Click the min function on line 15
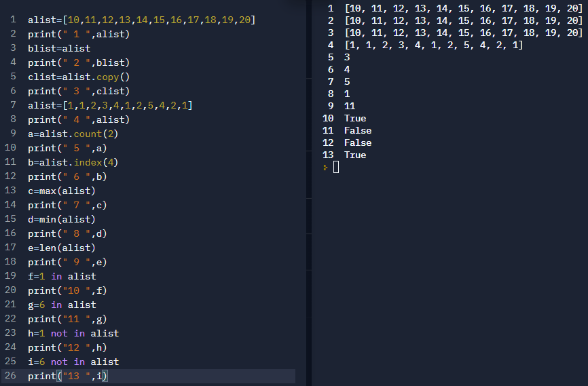Image resolution: width=588 pixels, height=386 pixels. point(48,219)
